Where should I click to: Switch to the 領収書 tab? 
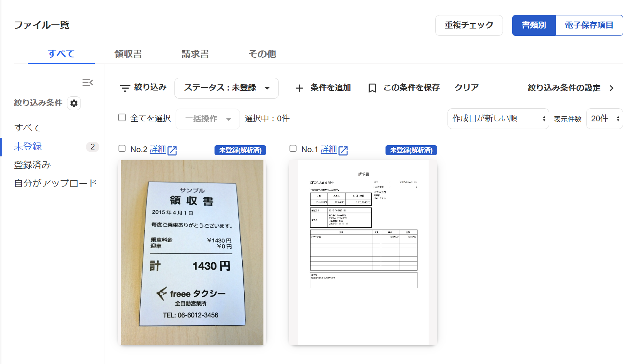pos(128,54)
